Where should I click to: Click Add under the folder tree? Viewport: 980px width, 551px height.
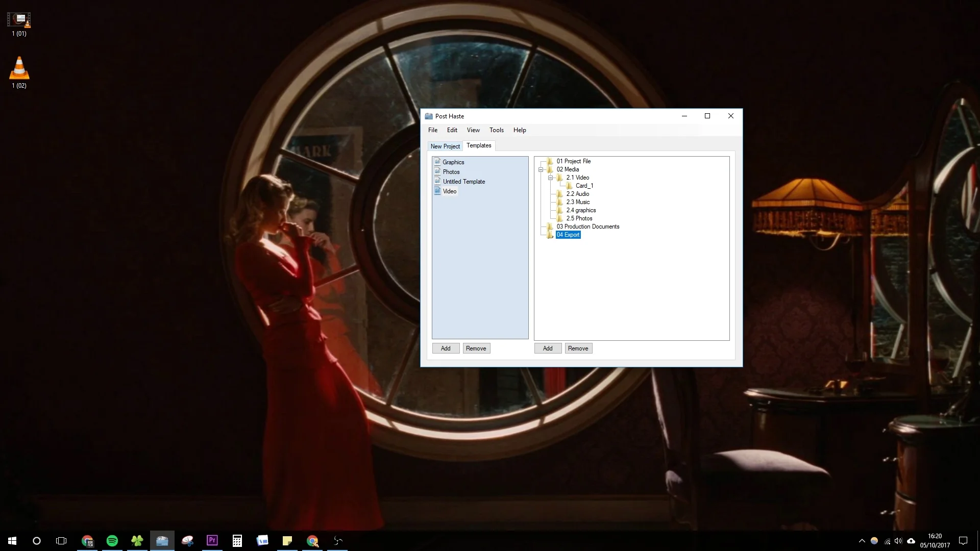pos(548,348)
